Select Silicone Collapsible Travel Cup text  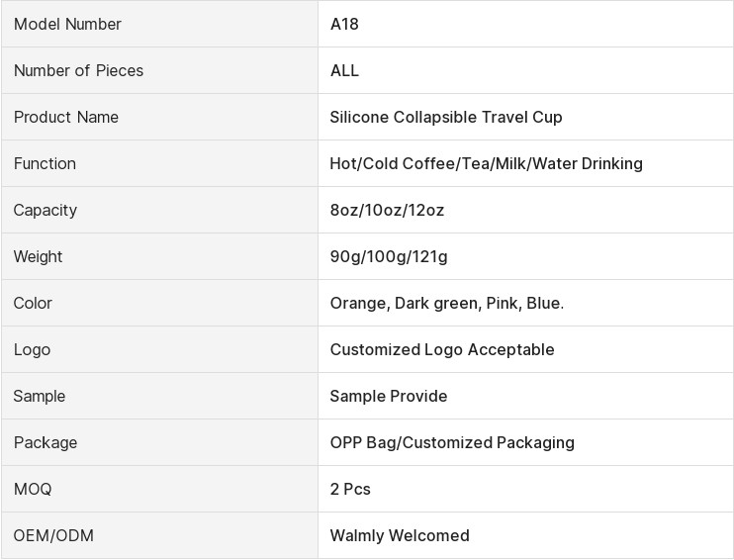click(x=446, y=117)
